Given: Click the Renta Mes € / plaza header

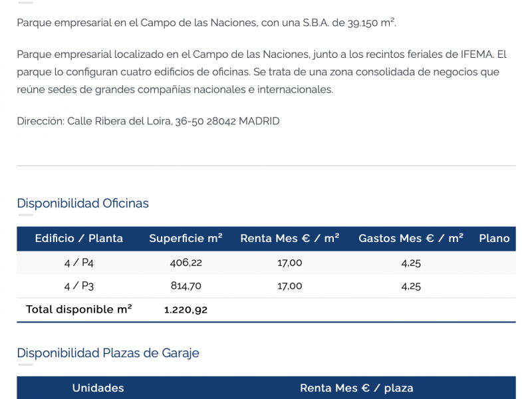Looking at the screenshot, I should coord(356,388).
